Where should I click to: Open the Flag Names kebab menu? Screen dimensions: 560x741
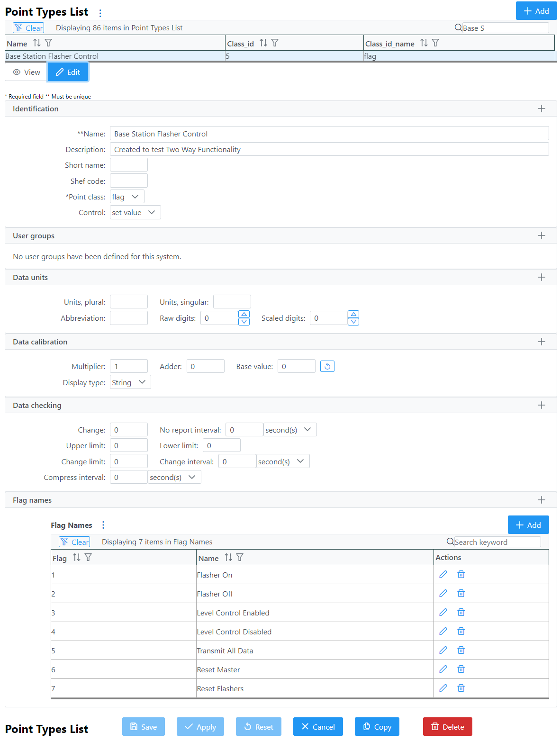coord(103,525)
